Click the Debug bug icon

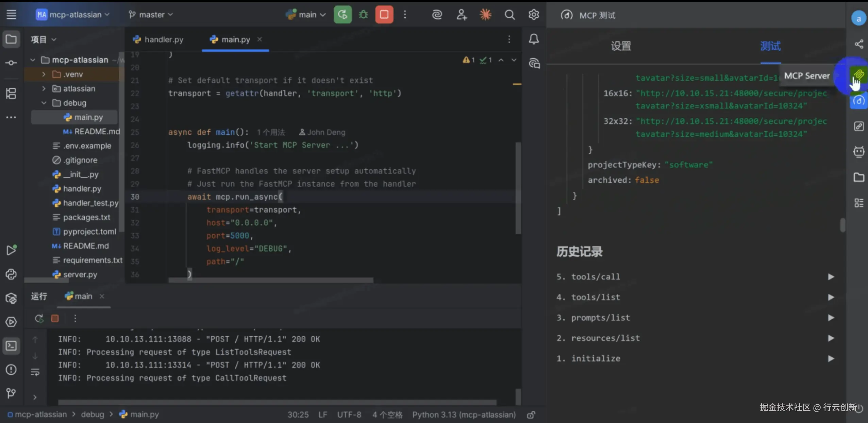(x=363, y=15)
